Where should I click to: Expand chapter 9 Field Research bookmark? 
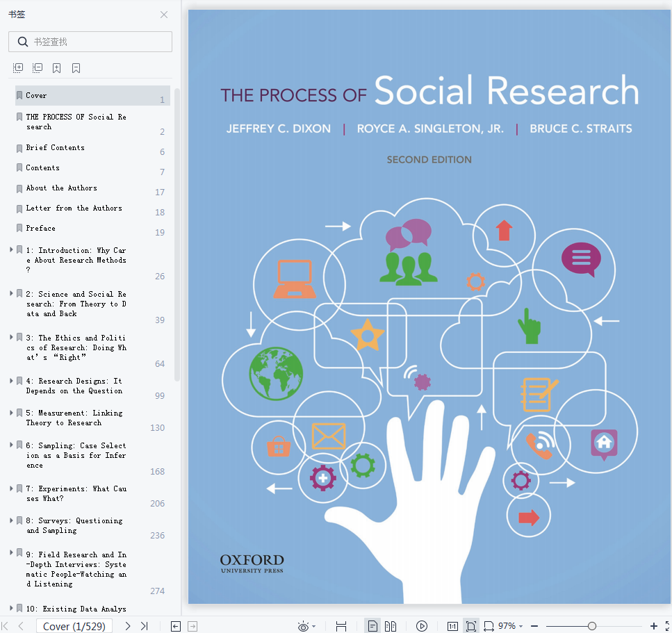tap(11, 552)
